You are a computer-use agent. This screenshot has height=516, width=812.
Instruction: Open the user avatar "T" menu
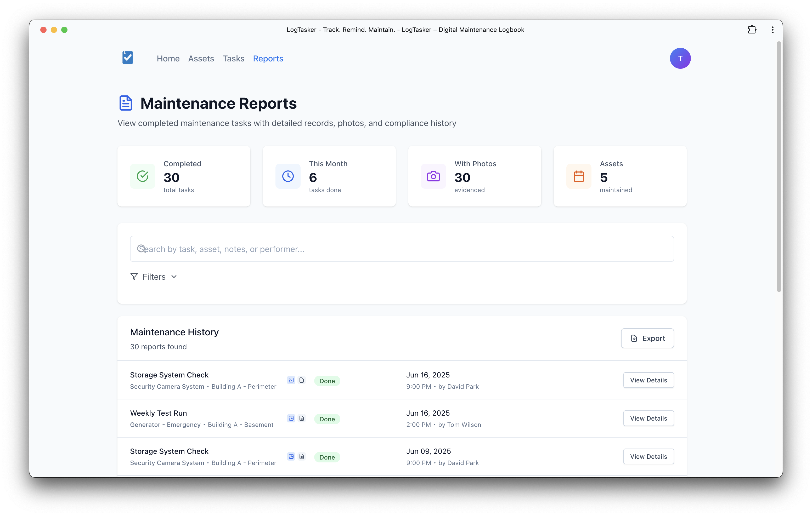[x=680, y=58]
